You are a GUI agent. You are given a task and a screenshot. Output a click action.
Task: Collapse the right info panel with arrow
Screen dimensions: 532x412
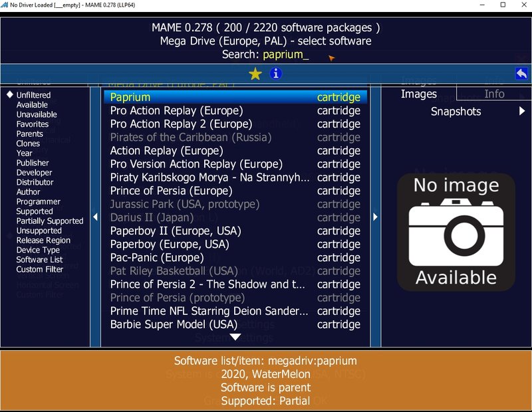375,217
